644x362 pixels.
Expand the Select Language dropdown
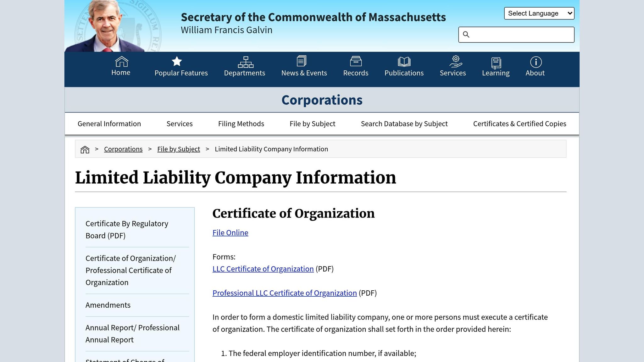(539, 13)
